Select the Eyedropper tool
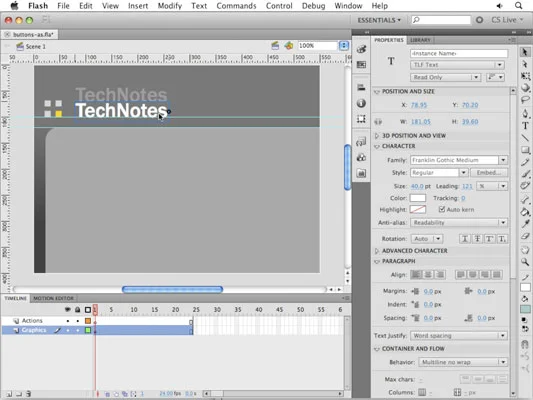This screenshot has height=400, width=533. click(x=525, y=224)
